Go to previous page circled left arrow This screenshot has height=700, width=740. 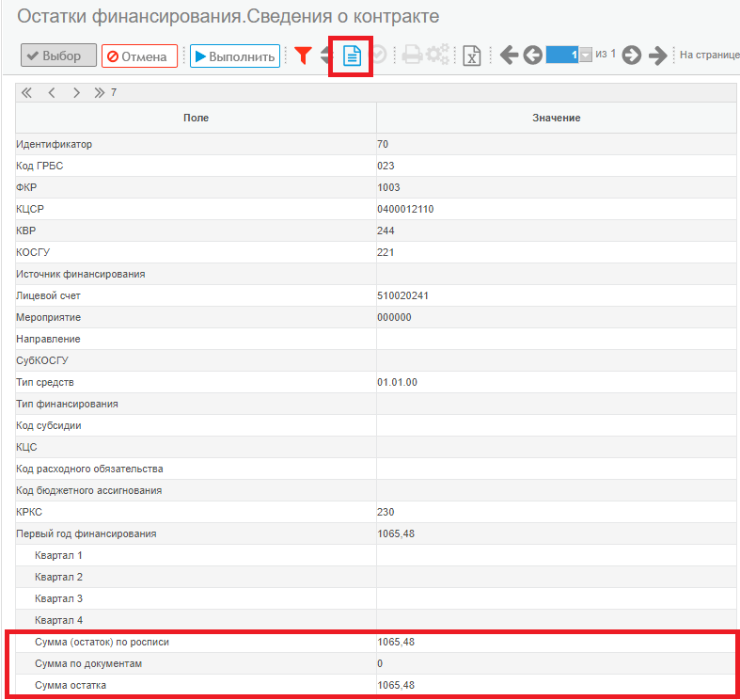(533, 56)
